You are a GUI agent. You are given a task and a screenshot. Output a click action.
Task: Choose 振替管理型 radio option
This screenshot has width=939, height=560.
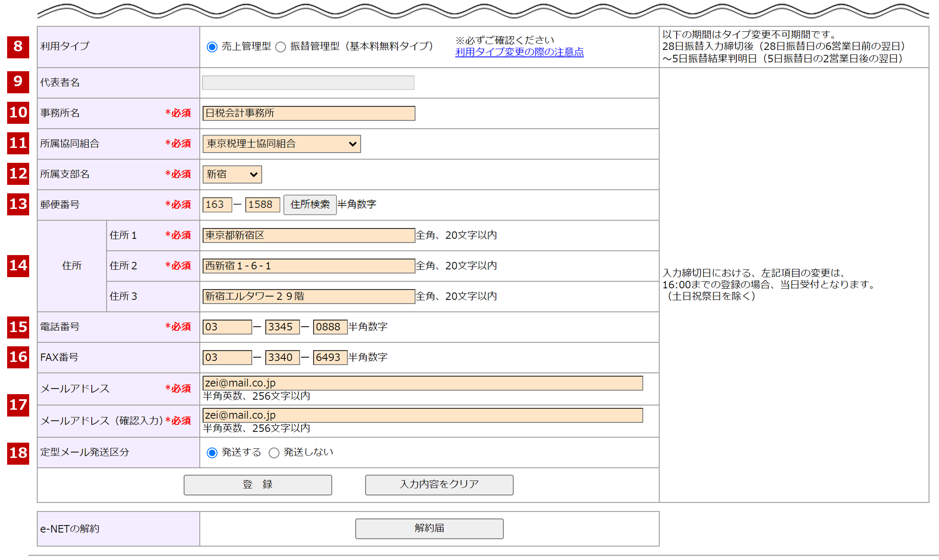coord(281,47)
